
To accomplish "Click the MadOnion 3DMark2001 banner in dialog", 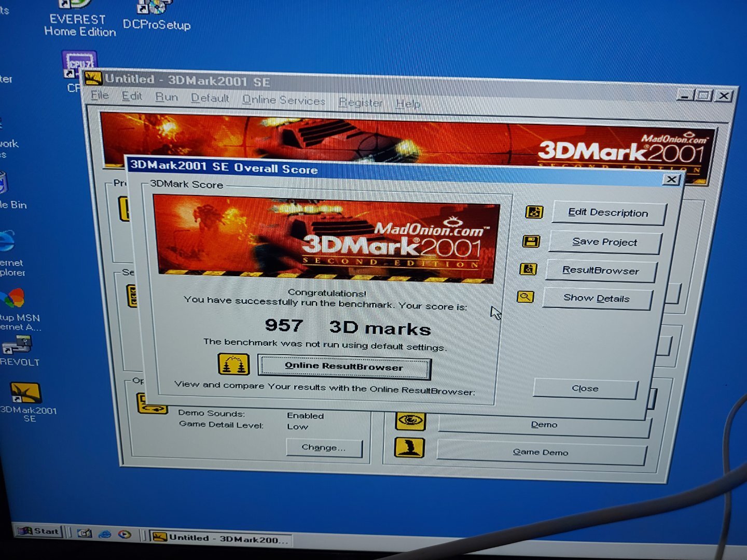I will 326,240.
